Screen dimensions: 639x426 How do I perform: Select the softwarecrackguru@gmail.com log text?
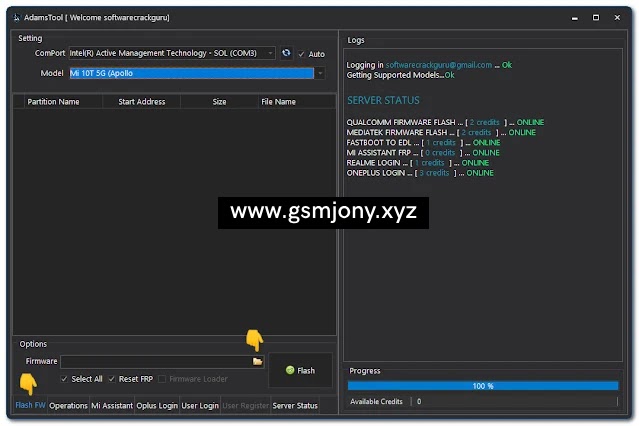[x=439, y=65]
